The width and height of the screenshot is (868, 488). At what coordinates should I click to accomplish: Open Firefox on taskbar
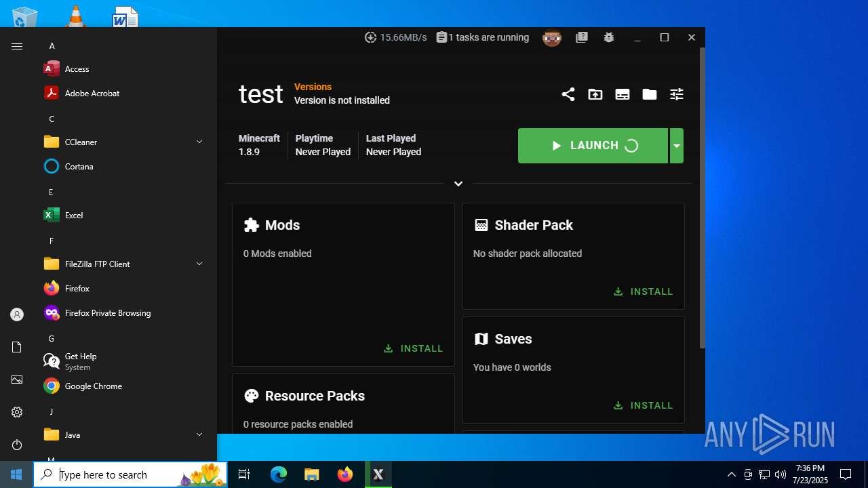(x=345, y=474)
